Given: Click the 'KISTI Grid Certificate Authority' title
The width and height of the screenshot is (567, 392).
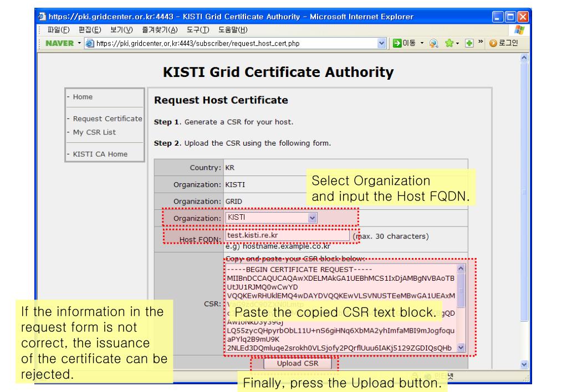Looking at the screenshot, I should coord(278,72).
